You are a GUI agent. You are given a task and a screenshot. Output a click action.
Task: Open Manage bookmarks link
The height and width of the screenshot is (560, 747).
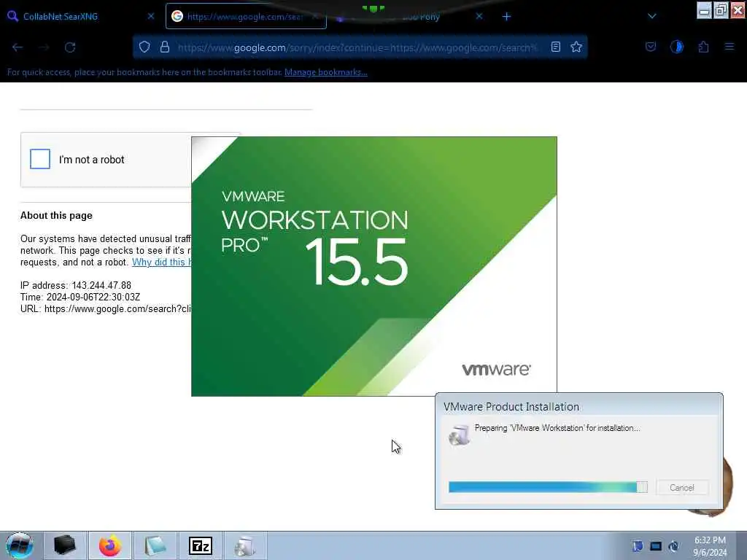pos(326,72)
